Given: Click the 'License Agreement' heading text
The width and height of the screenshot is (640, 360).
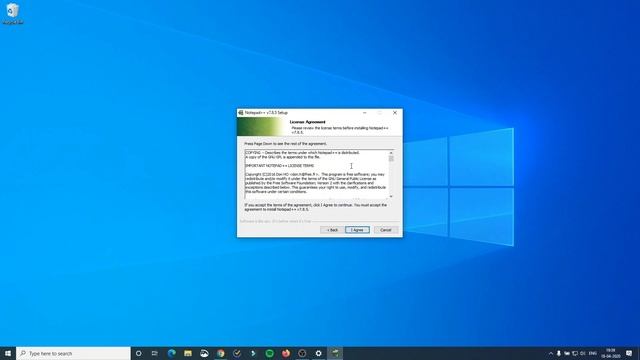Looking at the screenshot, I should pyautogui.click(x=307, y=122).
